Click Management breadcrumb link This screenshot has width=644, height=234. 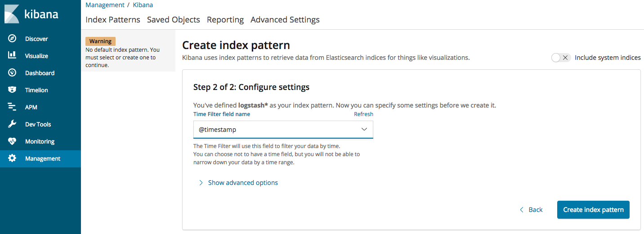105,5
